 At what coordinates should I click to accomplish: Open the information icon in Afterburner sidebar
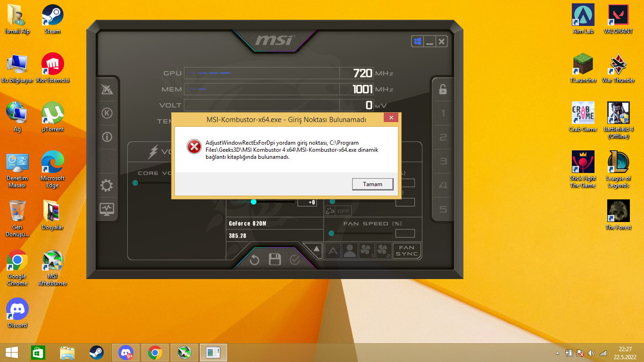point(107,137)
